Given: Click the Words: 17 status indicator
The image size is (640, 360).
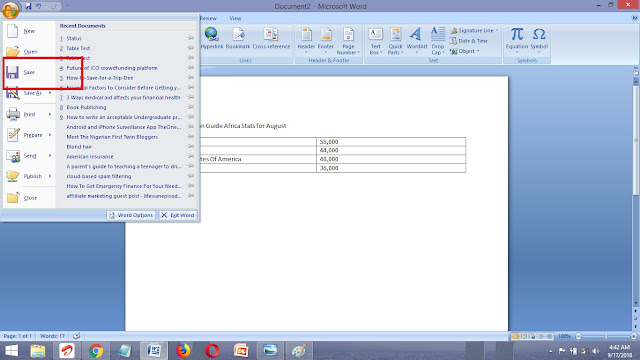Looking at the screenshot, I should pos(52,336).
